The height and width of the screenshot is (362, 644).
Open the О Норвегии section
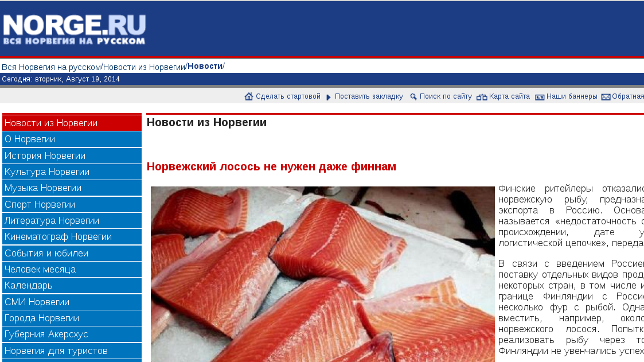pyautogui.click(x=72, y=139)
